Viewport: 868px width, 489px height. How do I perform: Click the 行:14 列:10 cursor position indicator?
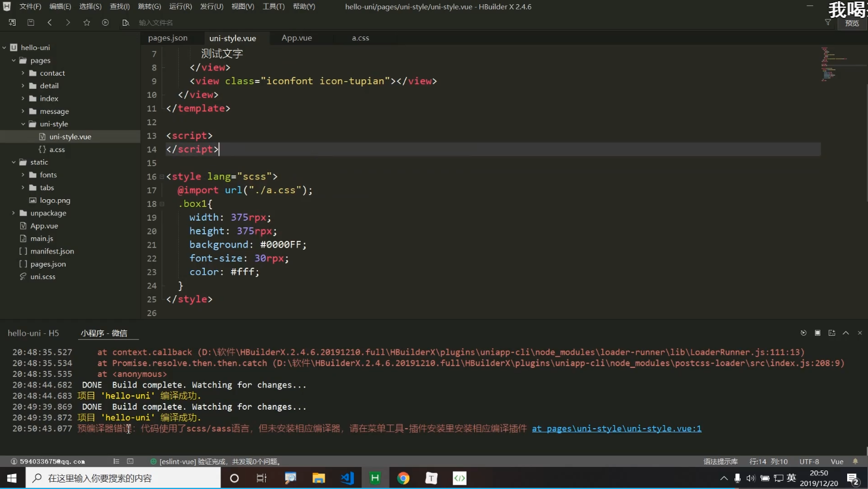[769, 462]
